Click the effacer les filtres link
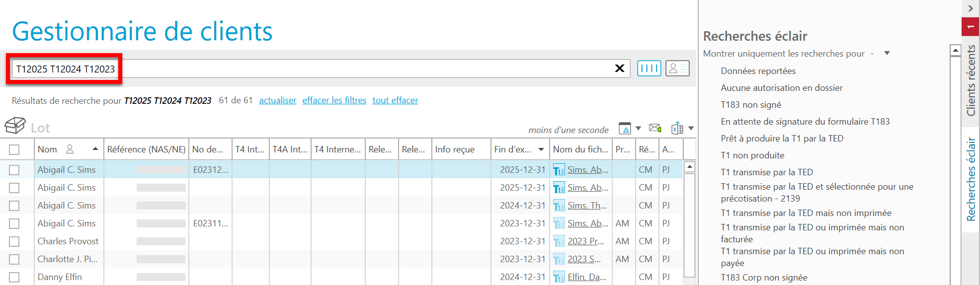This screenshot has height=285, width=980. (x=334, y=100)
